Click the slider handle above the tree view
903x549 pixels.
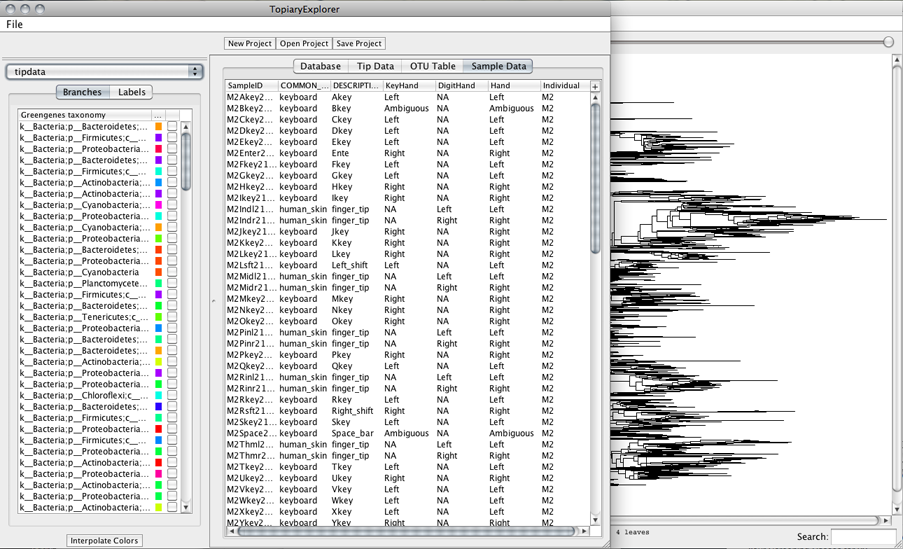tap(888, 41)
